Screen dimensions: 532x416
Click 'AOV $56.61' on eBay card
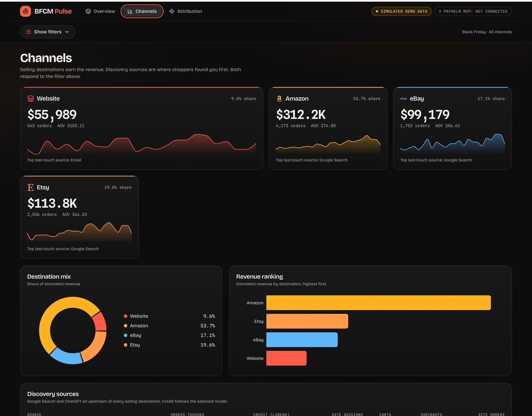point(448,126)
